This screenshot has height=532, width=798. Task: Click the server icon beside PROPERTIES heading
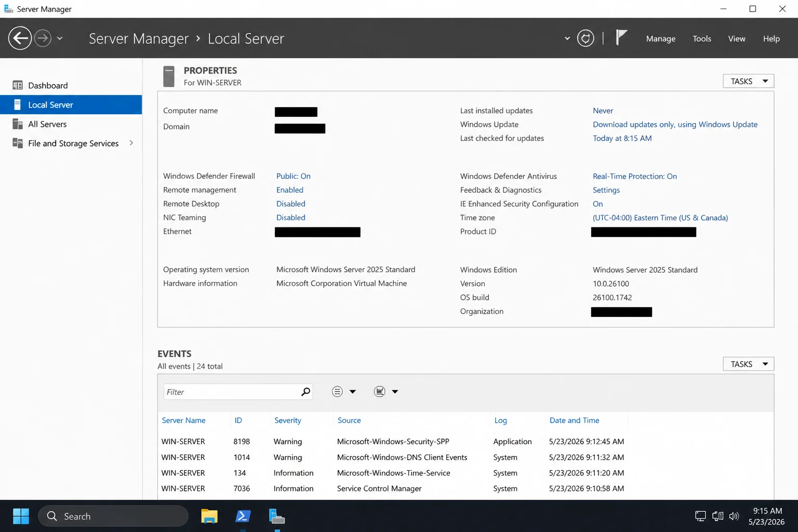tap(169, 76)
